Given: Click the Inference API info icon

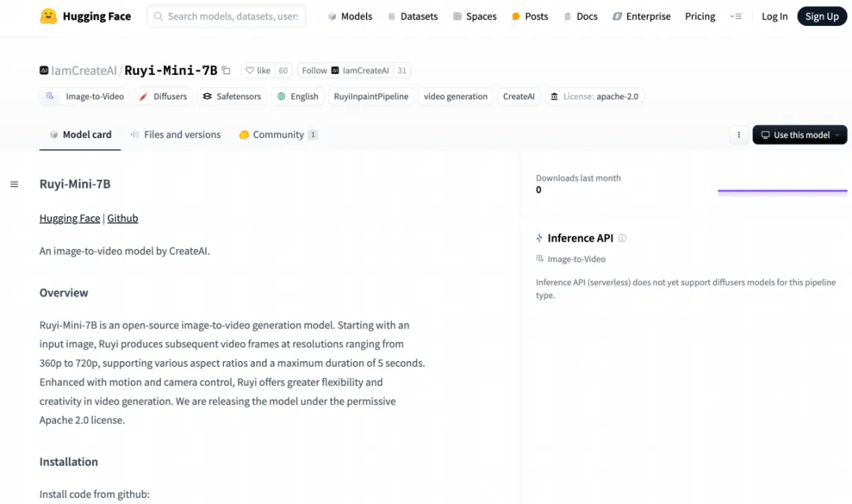Looking at the screenshot, I should (x=622, y=238).
